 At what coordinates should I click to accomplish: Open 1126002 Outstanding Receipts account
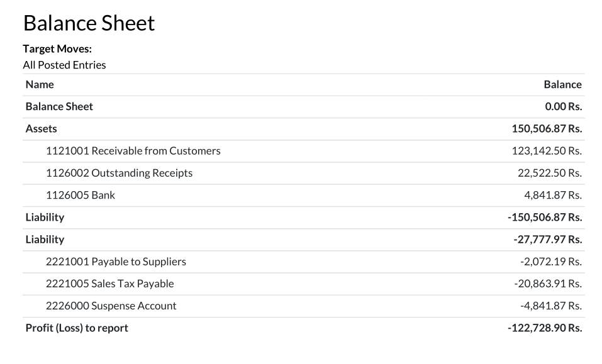(119, 173)
